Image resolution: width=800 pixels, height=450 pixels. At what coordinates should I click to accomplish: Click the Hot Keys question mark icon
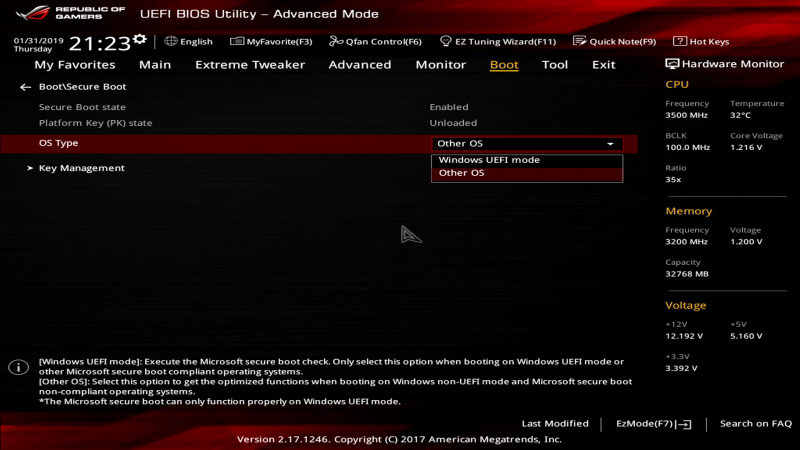(x=680, y=41)
